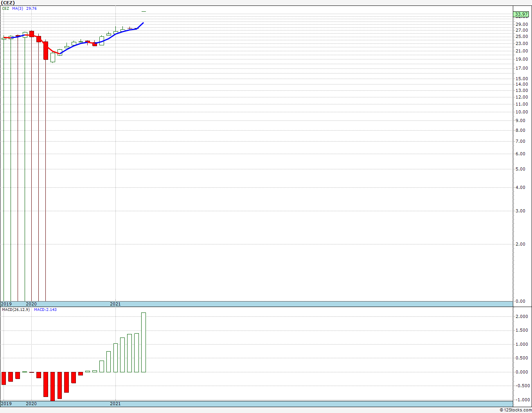This screenshot has height=413, width=532.
Task: Click the 13.00 price axis label
Action: 522,90
